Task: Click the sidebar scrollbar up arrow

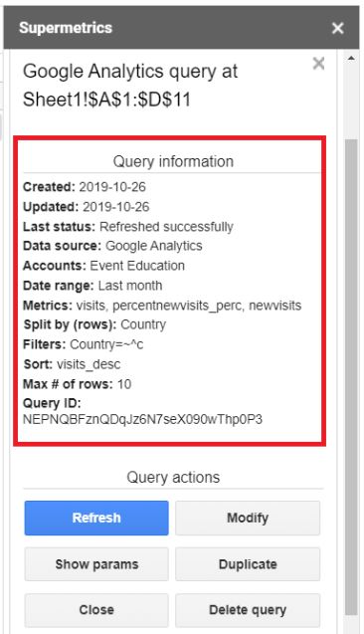Action: pyautogui.click(x=351, y=58)
